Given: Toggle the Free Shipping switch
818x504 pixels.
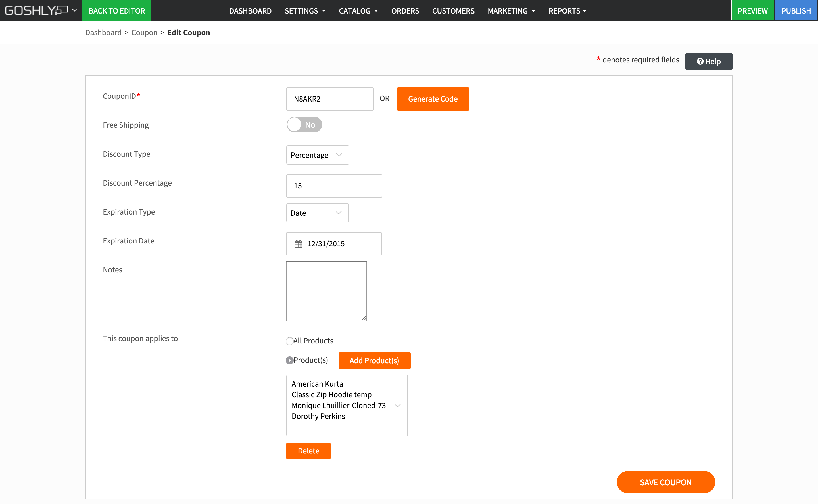Looking at the screenshot, I should click(304, 125).
